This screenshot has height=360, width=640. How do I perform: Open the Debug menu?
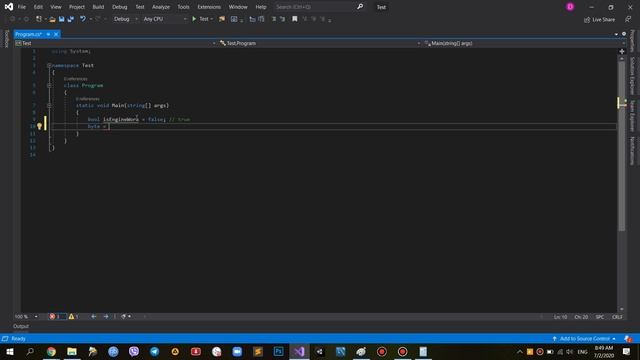pos(119,7)
